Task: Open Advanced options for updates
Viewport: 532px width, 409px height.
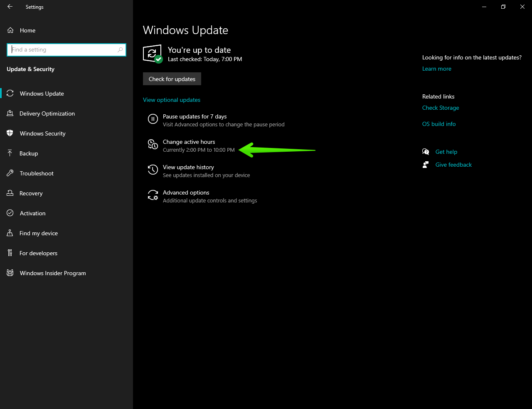Action: point(202,196)
